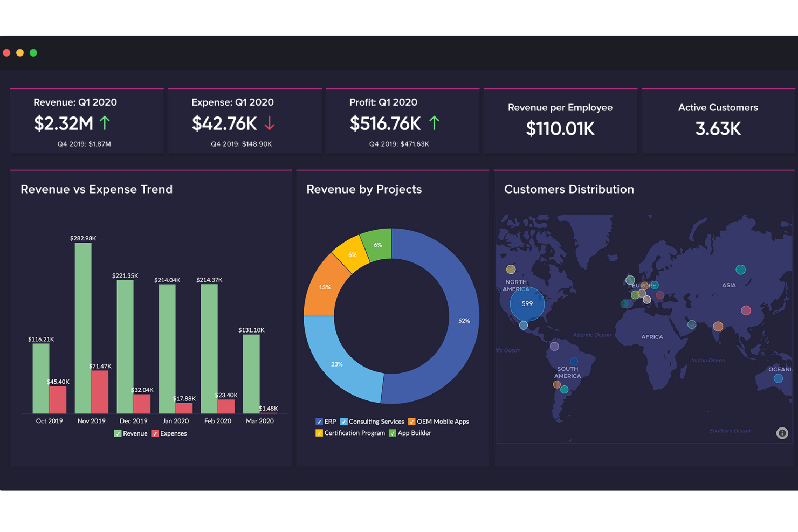Viewport: 798px width, 532px height.
Task: Toggle the App Builder legend checkbox
Action: tap(393, 433)
